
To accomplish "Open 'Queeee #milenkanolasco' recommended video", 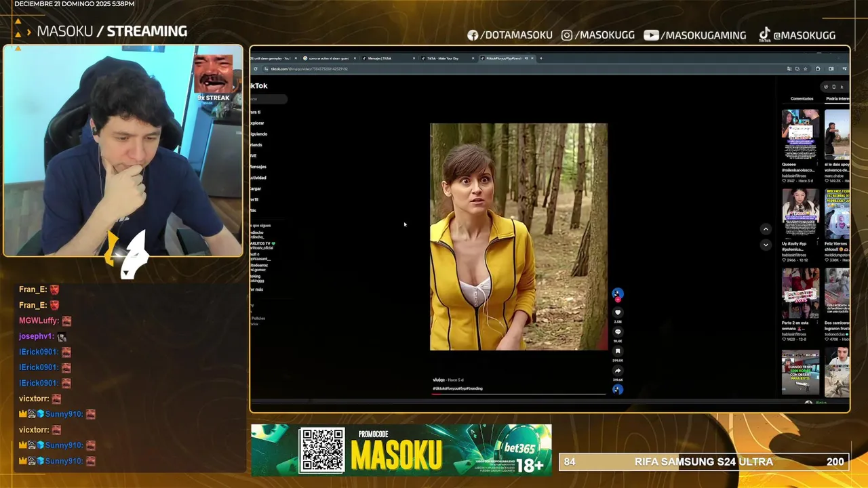I will click(x=800, y=134).
